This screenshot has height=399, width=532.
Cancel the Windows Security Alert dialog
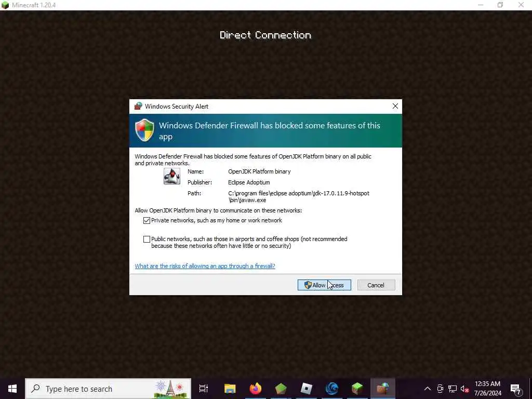(376, 285)
